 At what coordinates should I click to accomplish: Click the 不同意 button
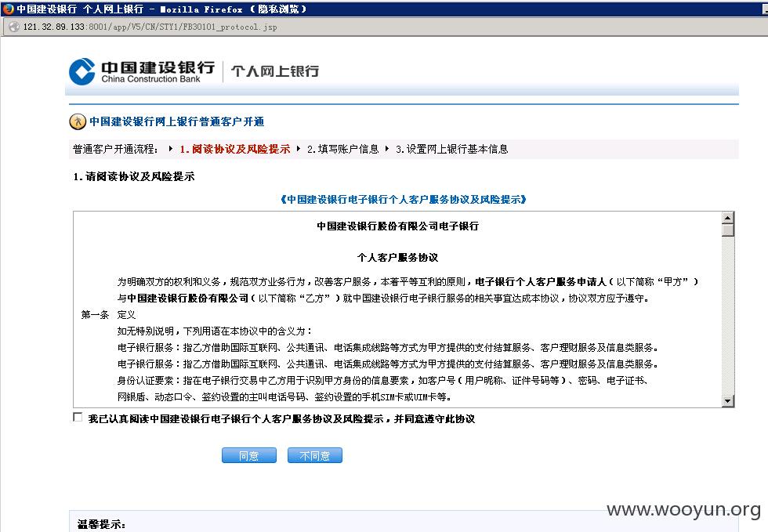click(315, 455)
